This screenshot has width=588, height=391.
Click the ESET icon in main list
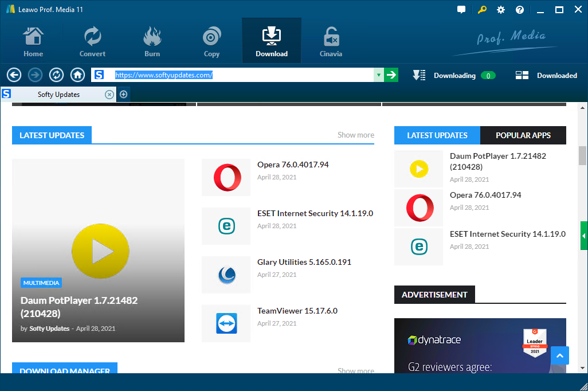(x=226, y=226)
